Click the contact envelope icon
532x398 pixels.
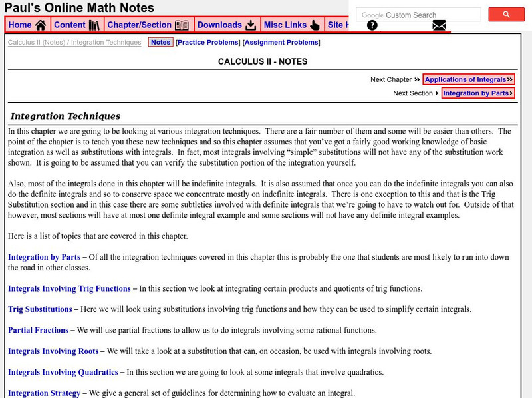point(439,25)
